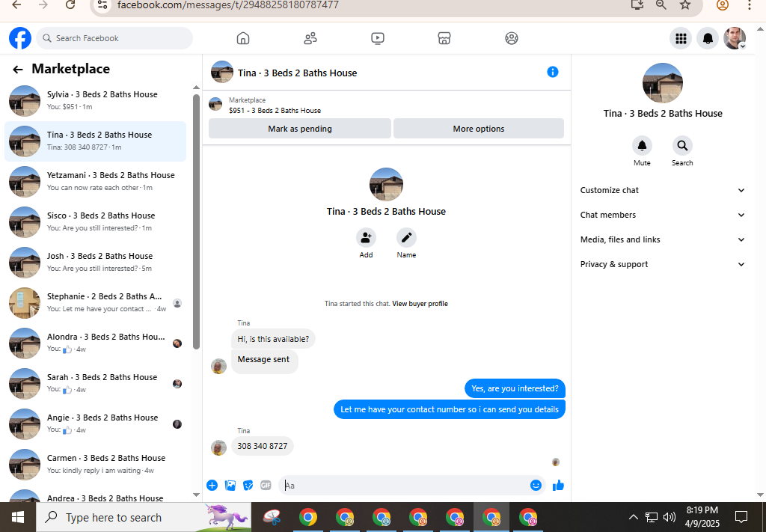Open View buyer profile link

[420, 304]
